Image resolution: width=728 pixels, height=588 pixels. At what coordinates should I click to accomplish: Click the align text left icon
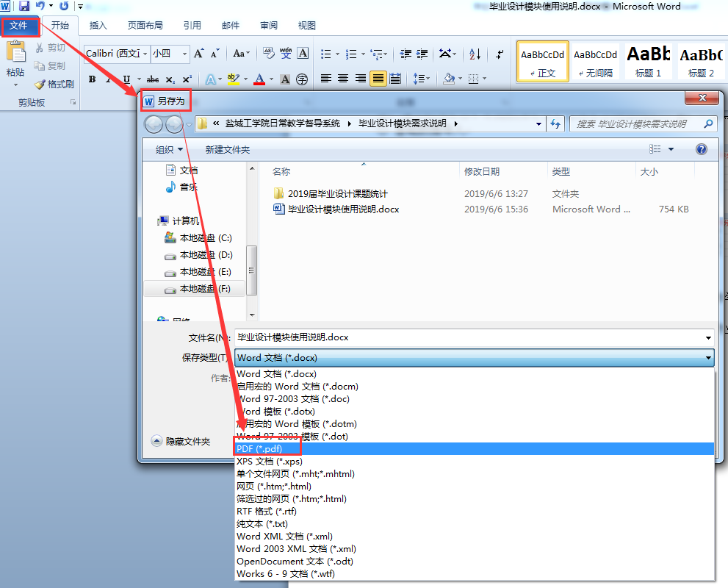(x=325, y=79)
